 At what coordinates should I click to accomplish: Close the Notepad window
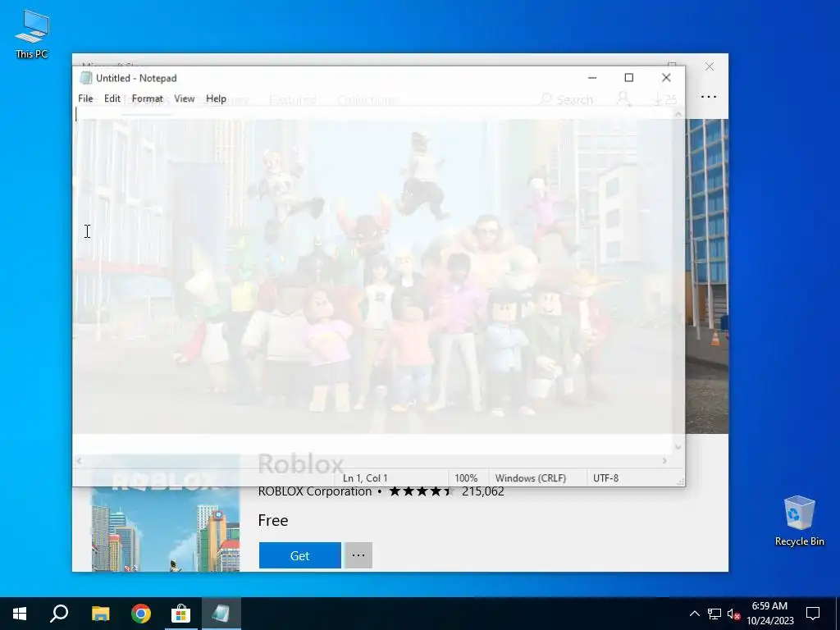[666, 78]
